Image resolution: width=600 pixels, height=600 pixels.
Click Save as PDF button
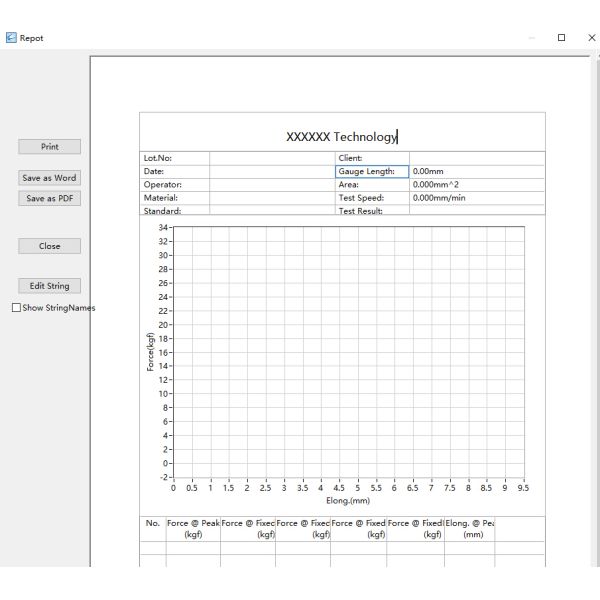49,198
